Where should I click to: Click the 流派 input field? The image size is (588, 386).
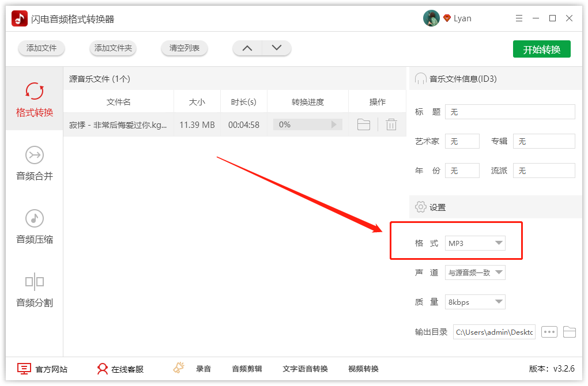[x=544, y=171]
